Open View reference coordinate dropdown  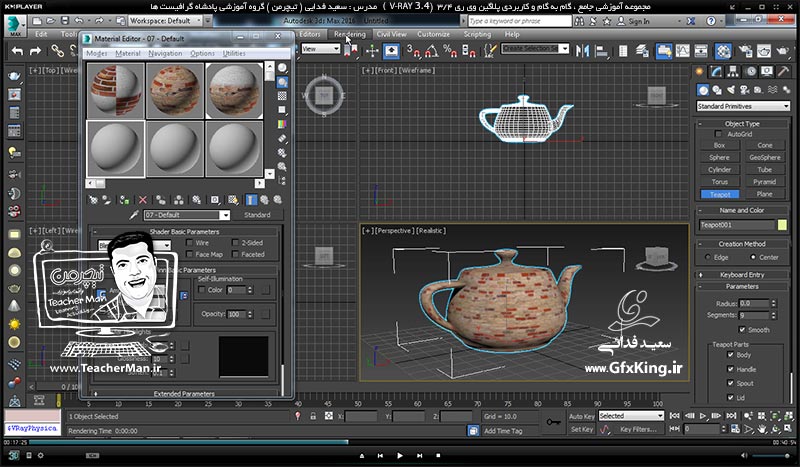[x=320, y=49]
